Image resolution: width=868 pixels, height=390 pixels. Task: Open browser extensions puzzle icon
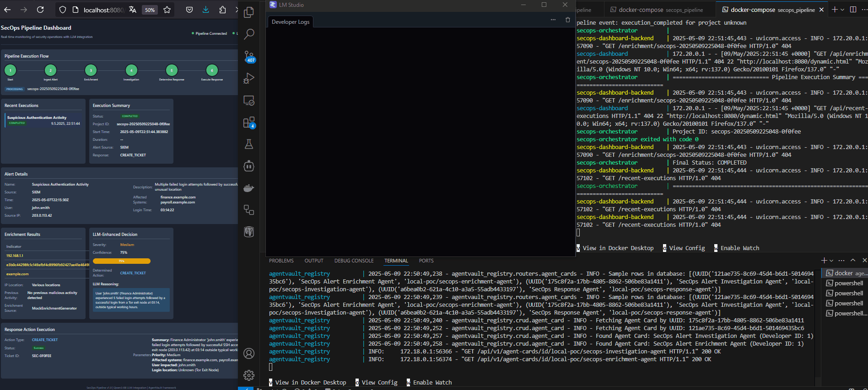(x=223, y=10)
